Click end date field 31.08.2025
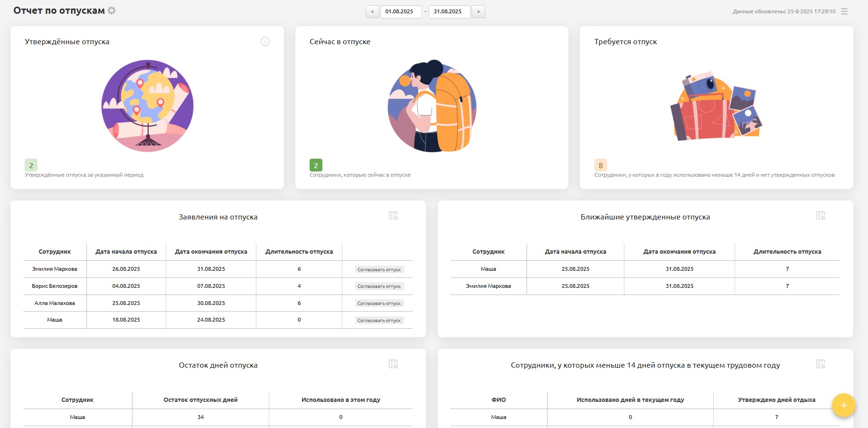 pos(449,11)
